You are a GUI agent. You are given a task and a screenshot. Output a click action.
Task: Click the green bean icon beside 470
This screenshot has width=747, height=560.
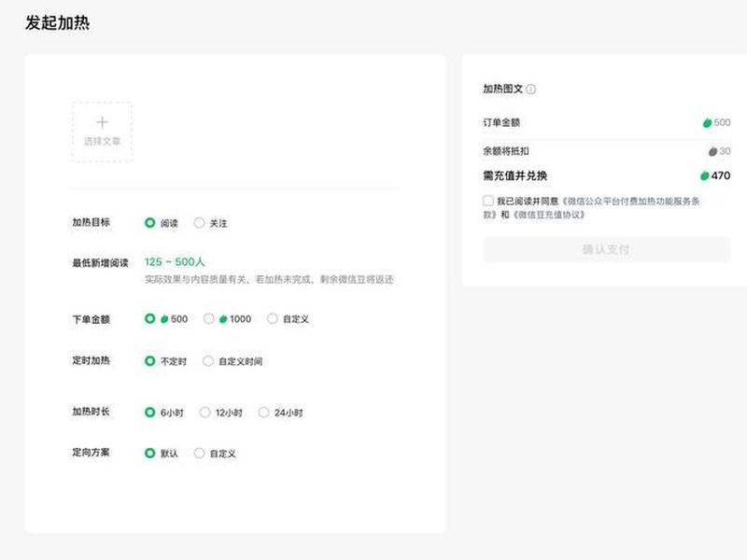click(x=705, y=175)
